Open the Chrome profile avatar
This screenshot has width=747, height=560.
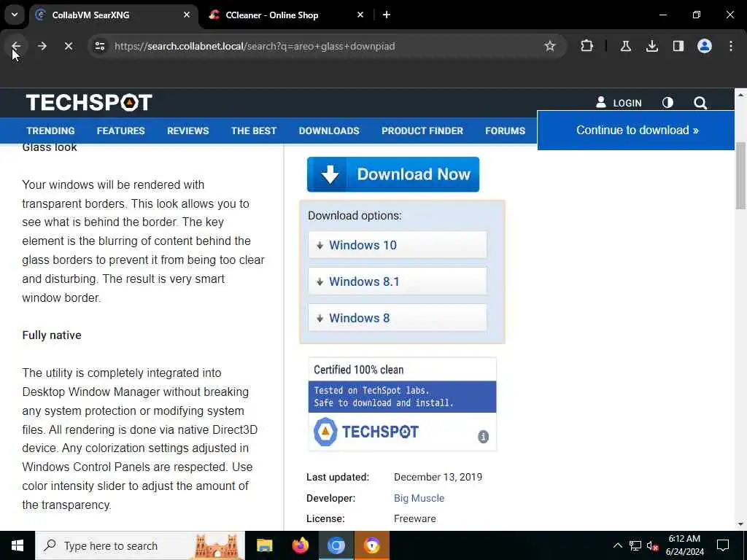(705, 46)
